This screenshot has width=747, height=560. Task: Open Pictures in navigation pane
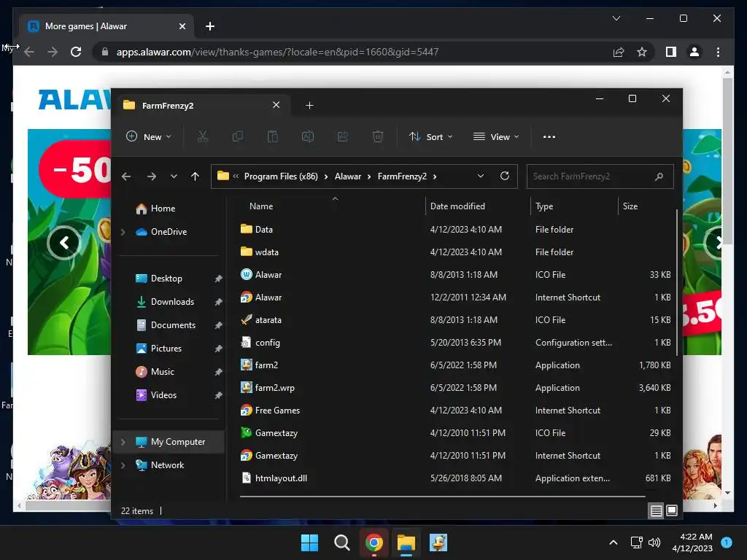[x=166, y=349]
